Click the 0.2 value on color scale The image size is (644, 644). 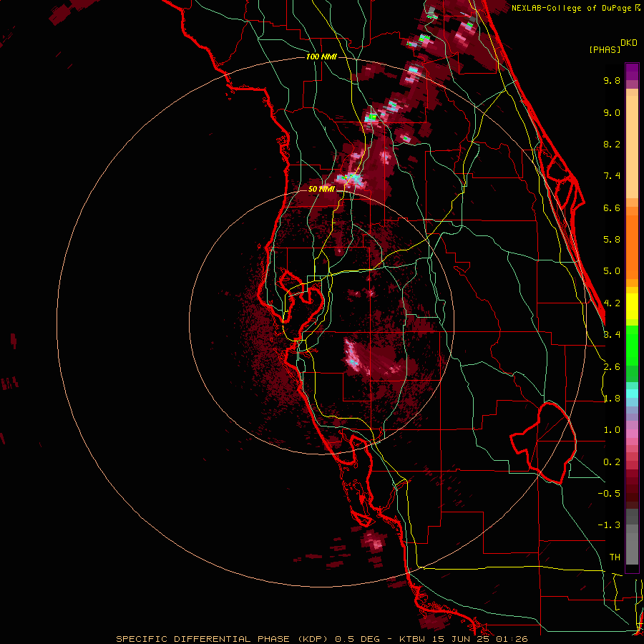(612, 462)
